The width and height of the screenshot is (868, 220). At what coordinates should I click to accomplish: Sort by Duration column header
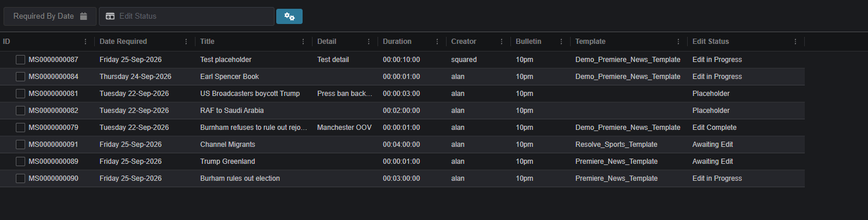(x=397, y=42)
